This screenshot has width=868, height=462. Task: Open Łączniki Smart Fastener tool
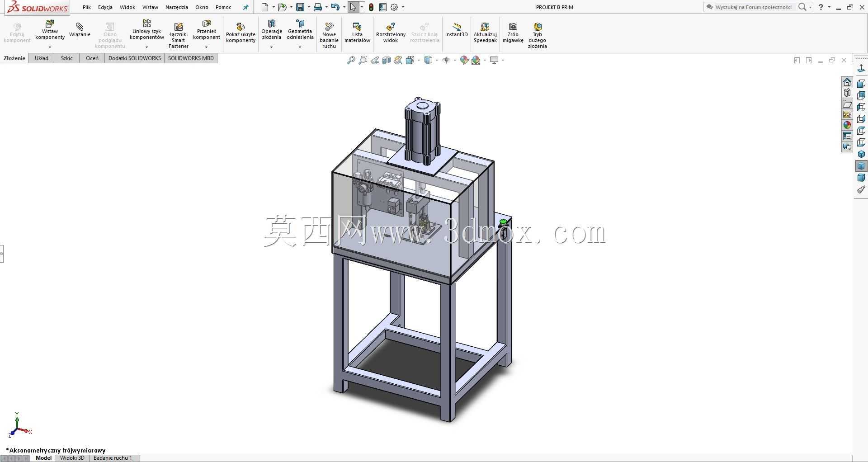pyautogui.click(x=179, y=35)
